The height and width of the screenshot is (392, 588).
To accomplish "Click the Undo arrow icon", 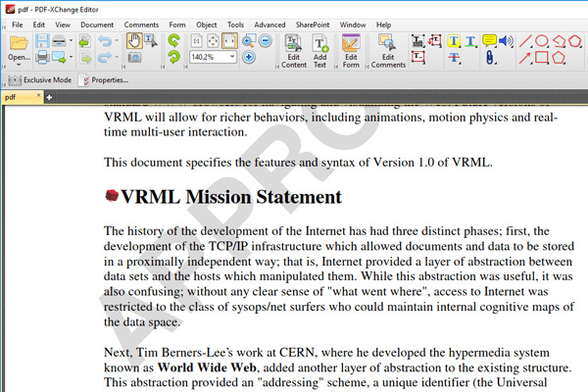I will coord(105,41).
